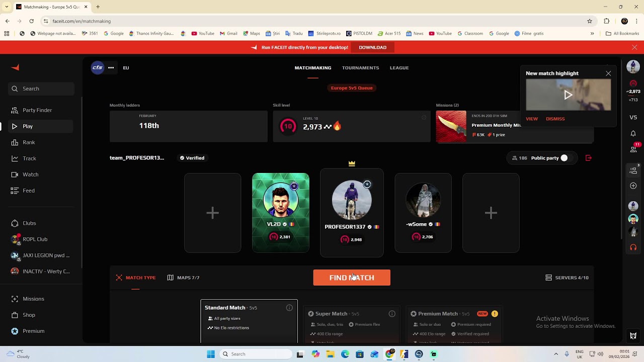Click DISMISS on the match highlight
The height and width of the screenshot is (362, 644).
click(555, 119)
